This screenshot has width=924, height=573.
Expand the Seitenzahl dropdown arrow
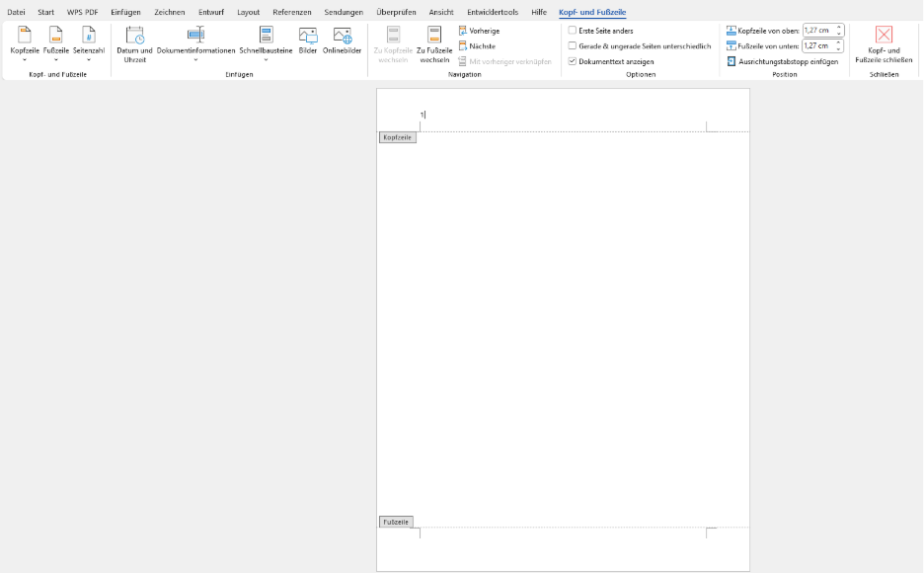(89, 59)
